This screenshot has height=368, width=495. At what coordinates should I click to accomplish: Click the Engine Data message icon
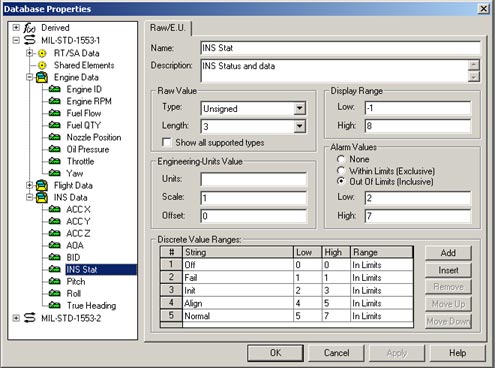pyautogui.click(x=42, y=77)
